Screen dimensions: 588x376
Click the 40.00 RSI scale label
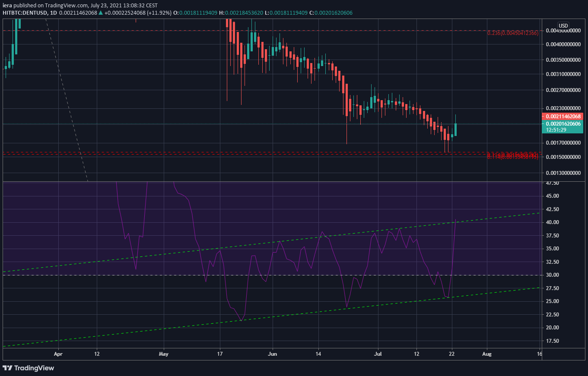tap(552, 222)
